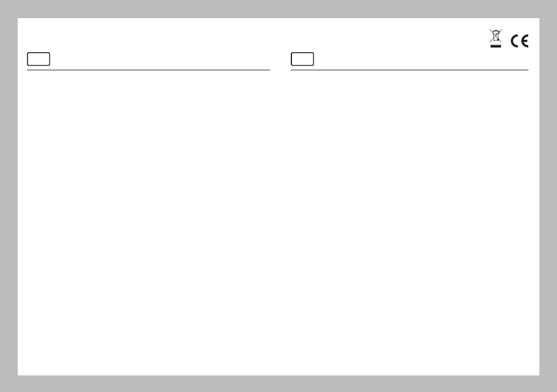The width and height of the screenshot is (557, 392).
Task: Click the blank area of the left page
Action: [x=148, y=220]
